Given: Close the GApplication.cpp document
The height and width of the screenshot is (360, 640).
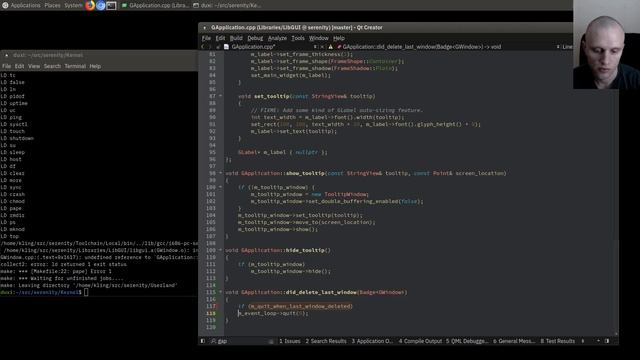Looking at the screenshot, I should click(322, 47).
